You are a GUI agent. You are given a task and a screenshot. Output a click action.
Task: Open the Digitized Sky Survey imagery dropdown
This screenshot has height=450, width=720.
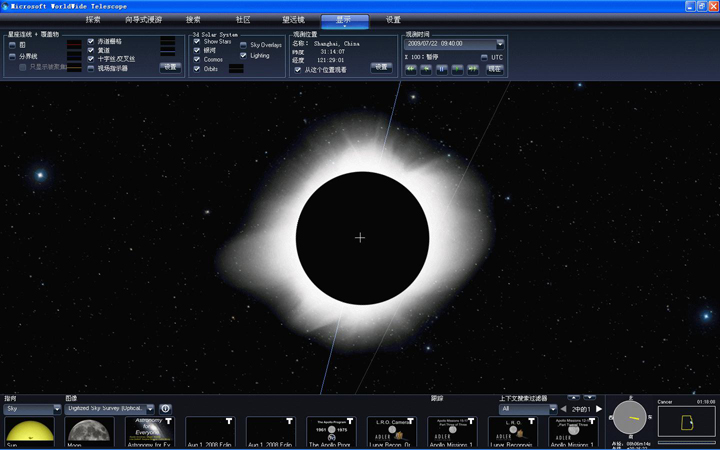point(150,409)
